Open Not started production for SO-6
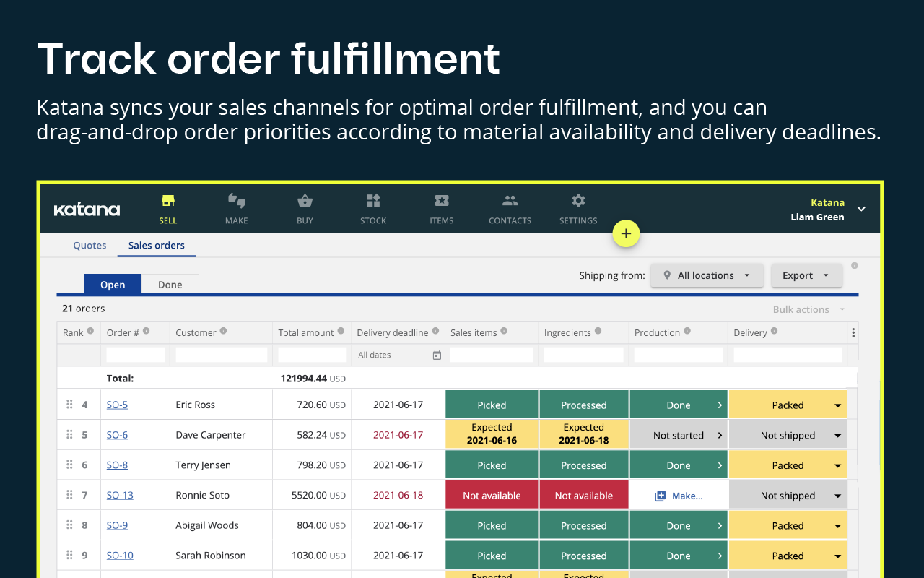 click(x=679, y=435)
